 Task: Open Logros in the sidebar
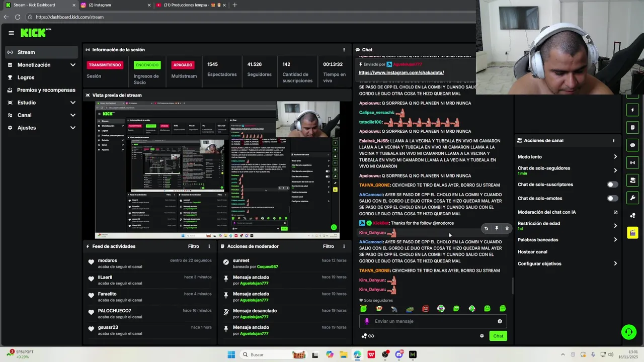[42, 77]
